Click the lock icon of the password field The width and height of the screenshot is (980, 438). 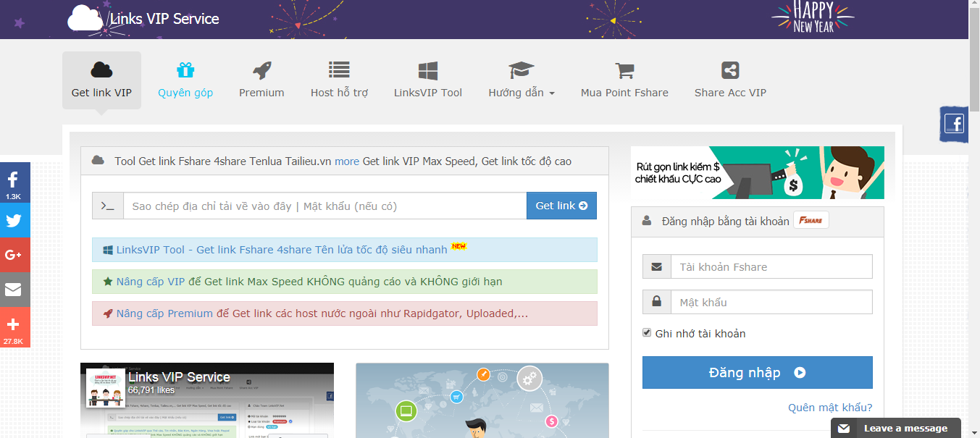point(657,302)
